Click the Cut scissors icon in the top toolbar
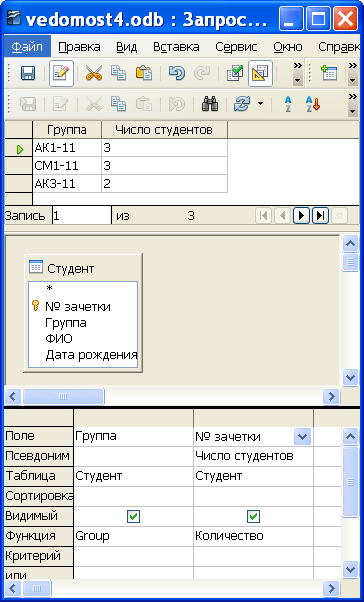Viewport: 364px width, 602px height. [x=94, y=73]
